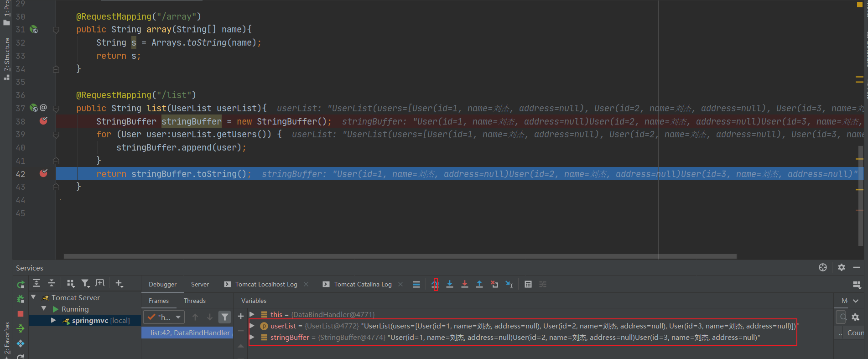Screen dimensions: 868x359
Task: Click the editor horizontal scrollbar
Action: pos(400,256)
